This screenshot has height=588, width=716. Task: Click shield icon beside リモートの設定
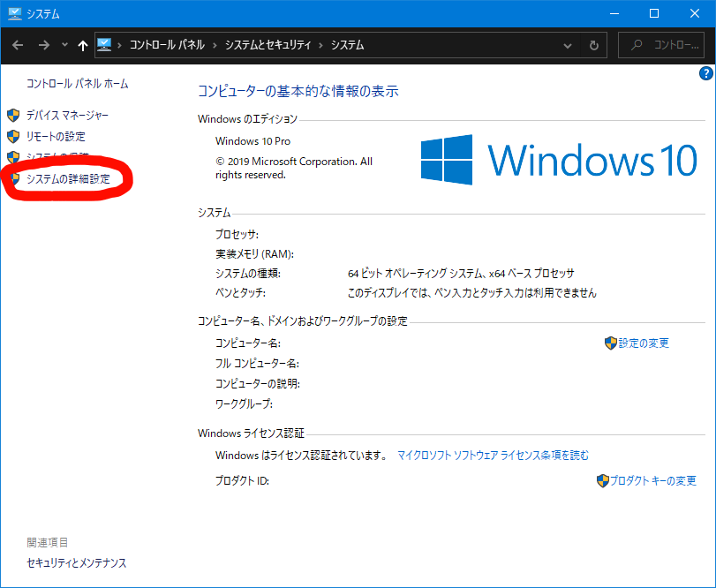(13, 136)
